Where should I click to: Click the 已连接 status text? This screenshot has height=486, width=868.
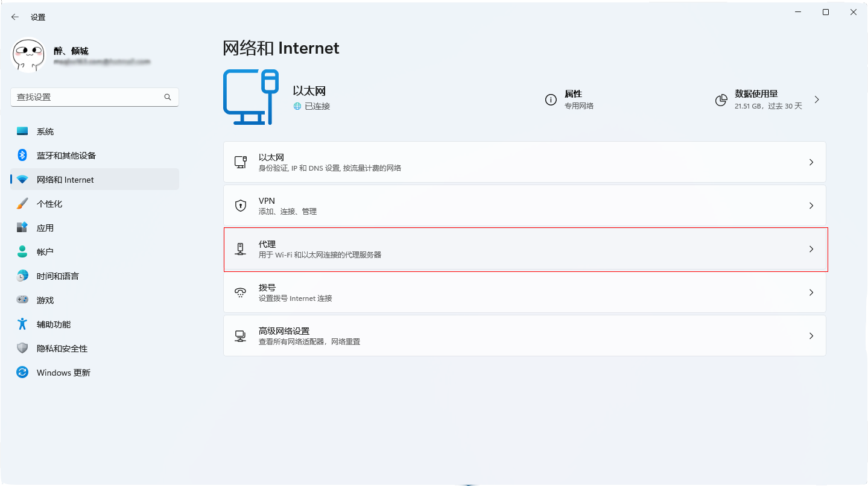coord(317,106)
